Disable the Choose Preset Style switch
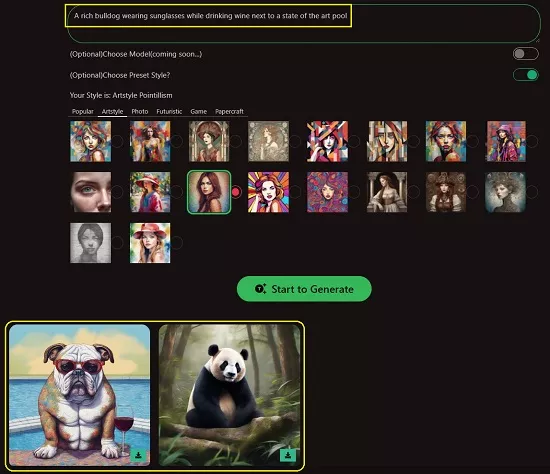 click(525, 75)
